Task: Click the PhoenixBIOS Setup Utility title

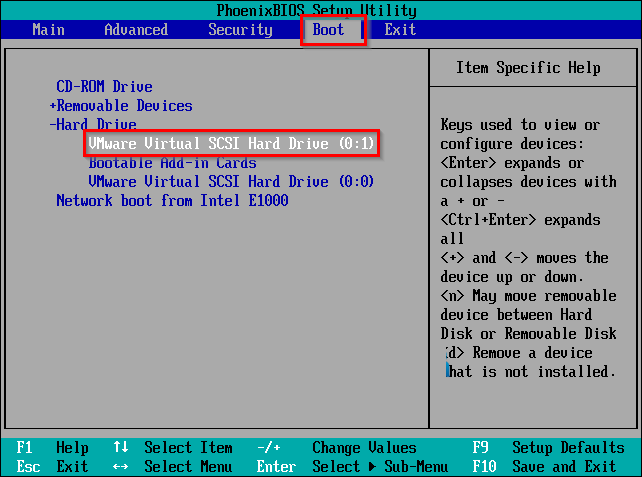Action: (x=316, y=11)
